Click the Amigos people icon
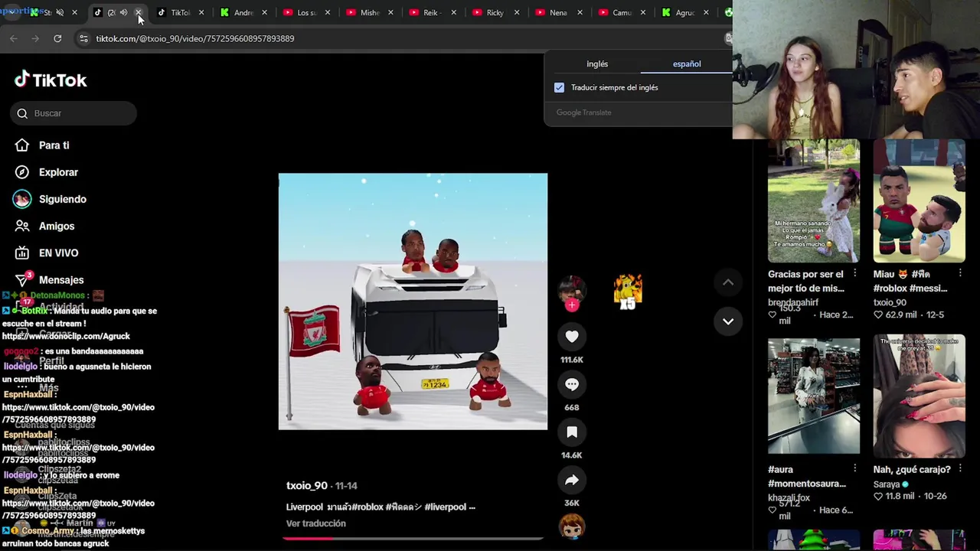Viewport: 980px width, 551px height. 22,227
